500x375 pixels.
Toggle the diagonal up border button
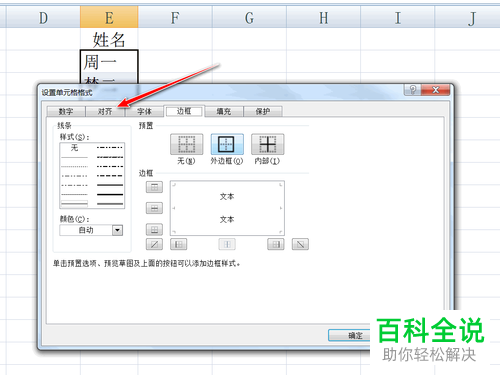coord(154,244)
